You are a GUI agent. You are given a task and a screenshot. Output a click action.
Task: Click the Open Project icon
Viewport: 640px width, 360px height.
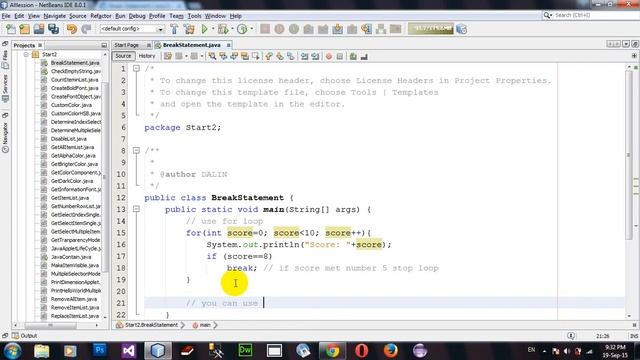[39, 29]
